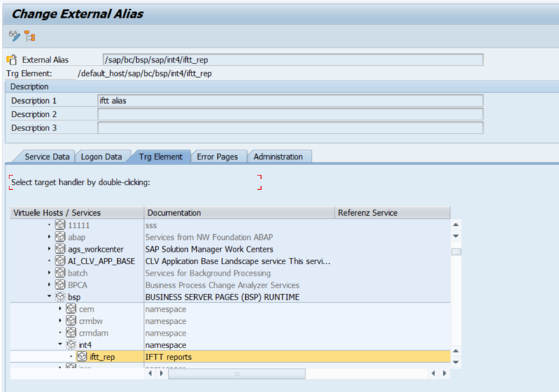Click the ifft_rep service icon
The height and width of the screenshot is (392, 559).
tap(82, 357)
